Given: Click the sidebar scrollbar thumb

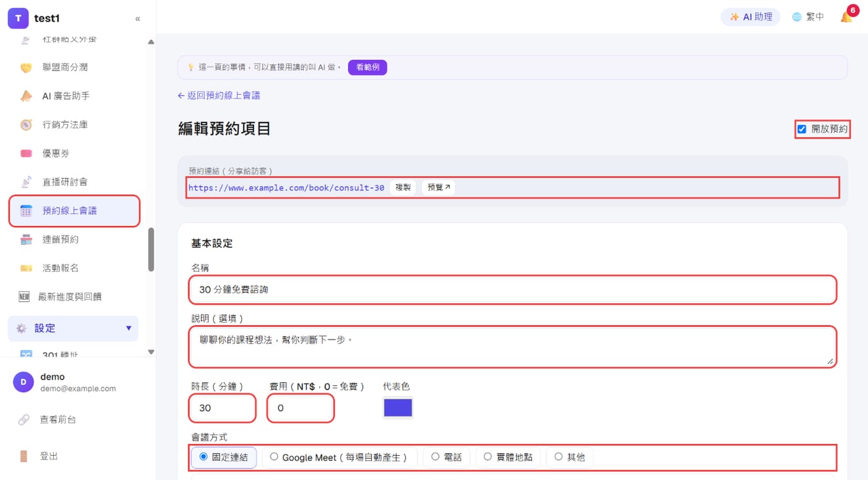Looking at the screenshot, I should click(x=151, y=250).
